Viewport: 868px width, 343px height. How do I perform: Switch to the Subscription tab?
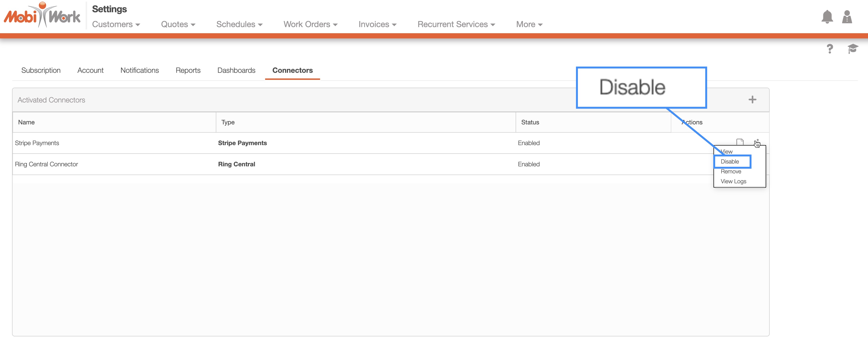(x=41, y=70)
